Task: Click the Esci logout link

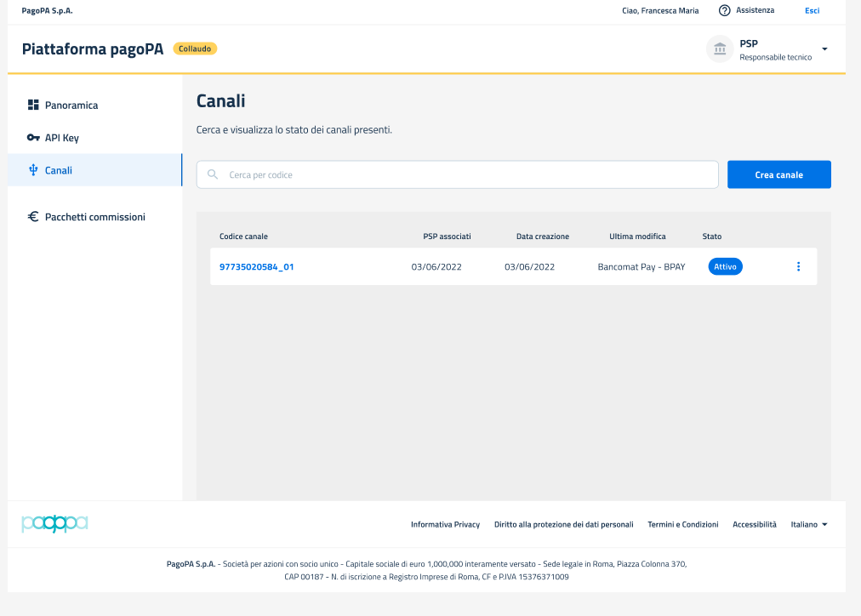Action: point(812,10)
